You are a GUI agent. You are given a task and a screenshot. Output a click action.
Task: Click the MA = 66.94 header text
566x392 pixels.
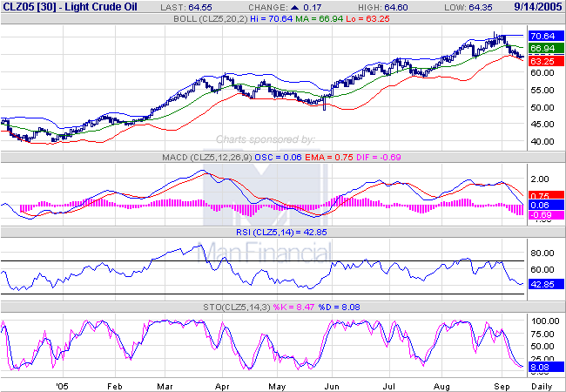point(319,19)
